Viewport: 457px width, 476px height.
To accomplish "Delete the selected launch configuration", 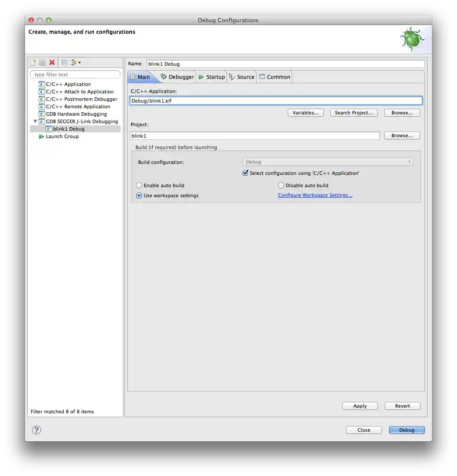I will tap(52, 62).
